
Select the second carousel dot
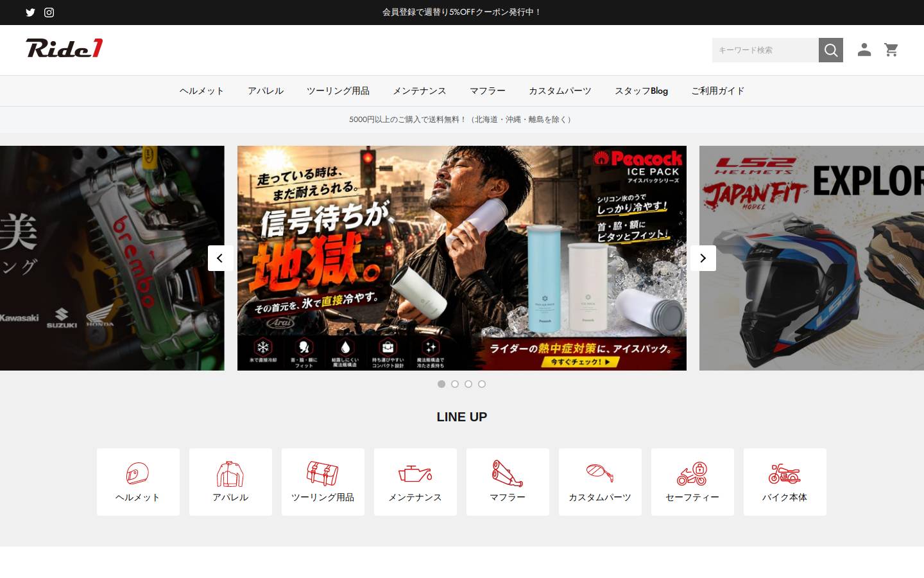(455, 384)
